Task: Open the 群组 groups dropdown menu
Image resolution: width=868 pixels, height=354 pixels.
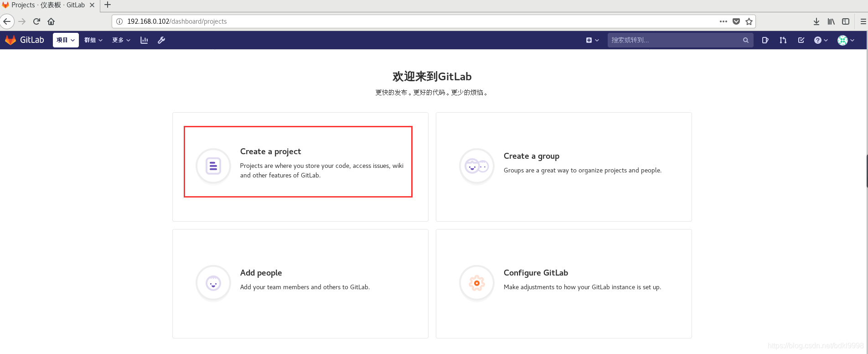Action: click(93, 40)
